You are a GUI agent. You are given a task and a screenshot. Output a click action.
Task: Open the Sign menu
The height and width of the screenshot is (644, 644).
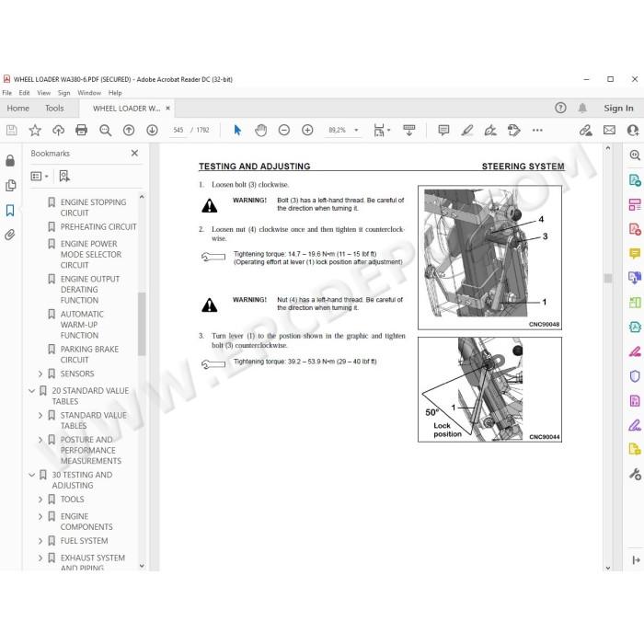pyautogui.click(x=63, y=93)
